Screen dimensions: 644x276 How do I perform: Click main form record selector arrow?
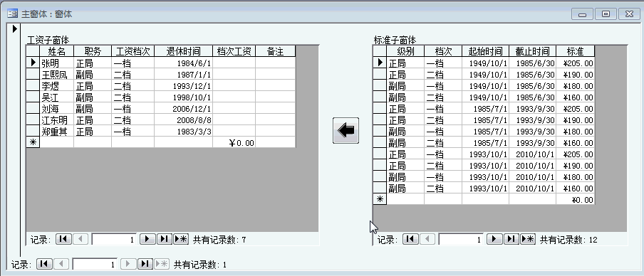[14, 28]
